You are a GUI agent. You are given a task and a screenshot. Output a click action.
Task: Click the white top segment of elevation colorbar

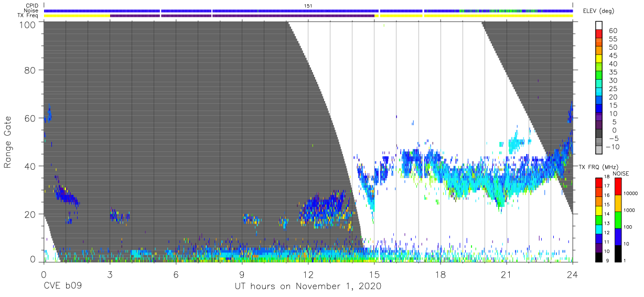[599, 25]
